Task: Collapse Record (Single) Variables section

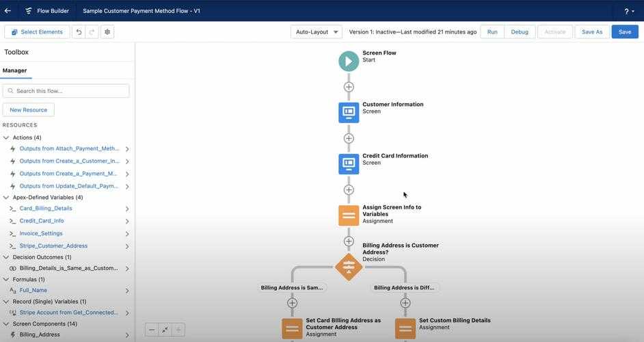Action: (x=6, y=302)
